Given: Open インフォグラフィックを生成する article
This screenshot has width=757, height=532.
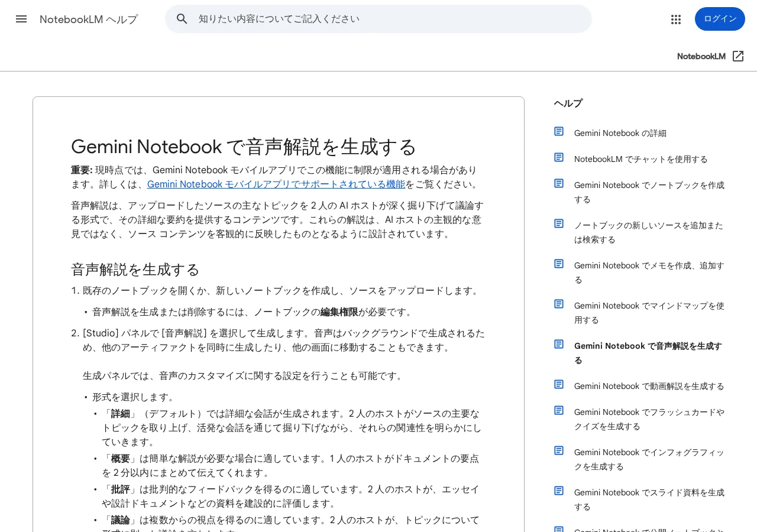Looking at the screenshot, I should [649, 459].
